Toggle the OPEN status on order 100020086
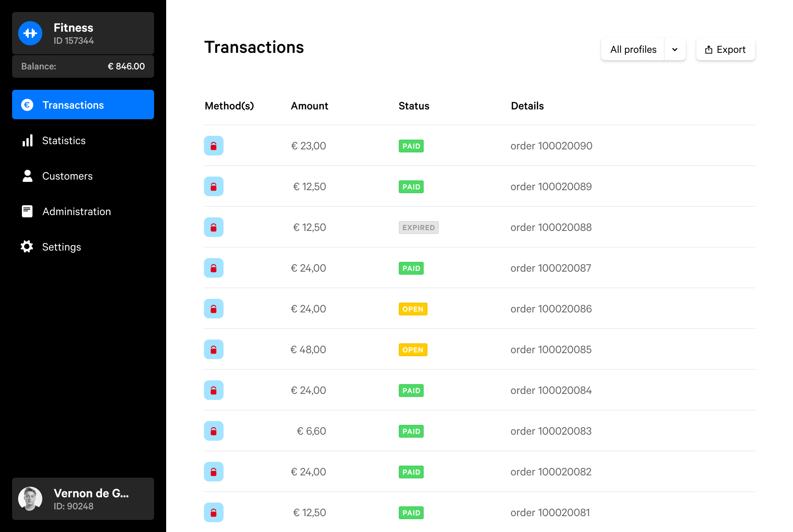This screenshot has height=532, width=793. click(x=413, y=309)
